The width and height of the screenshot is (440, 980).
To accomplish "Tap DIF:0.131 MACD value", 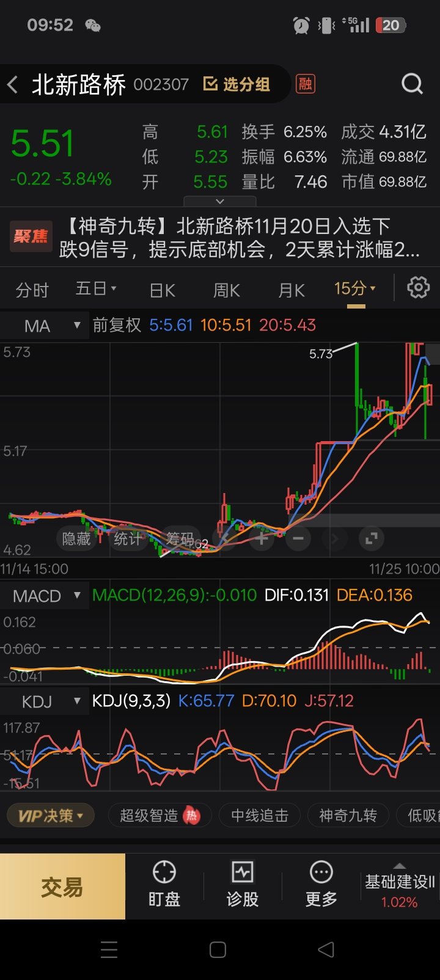I will [x=297, y=595].
